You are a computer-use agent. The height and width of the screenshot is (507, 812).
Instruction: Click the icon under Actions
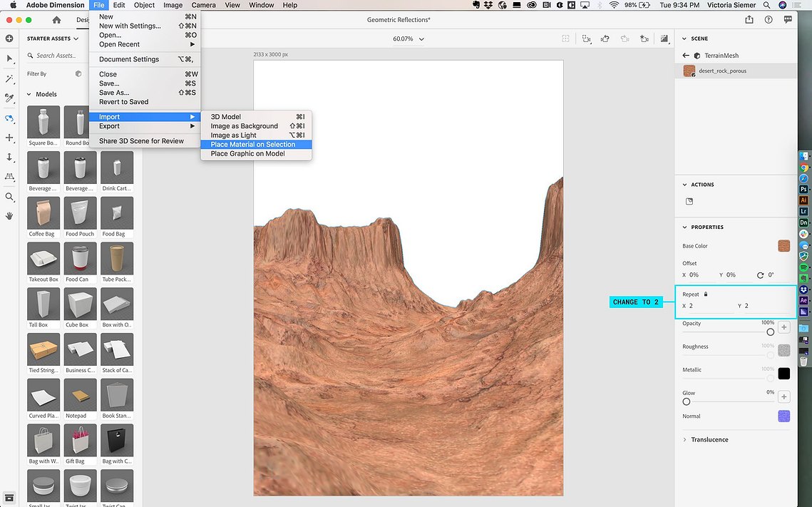pyautogui.click(x=689, y=202)
